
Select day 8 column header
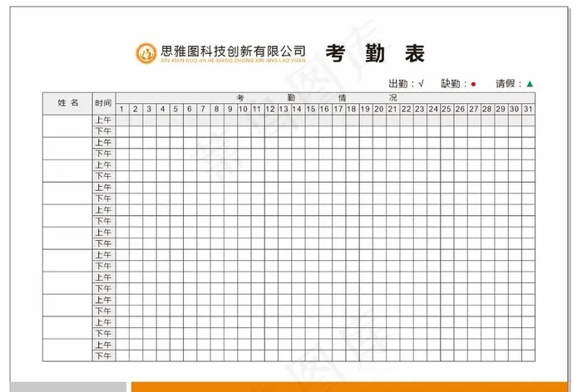click(217, 109)
